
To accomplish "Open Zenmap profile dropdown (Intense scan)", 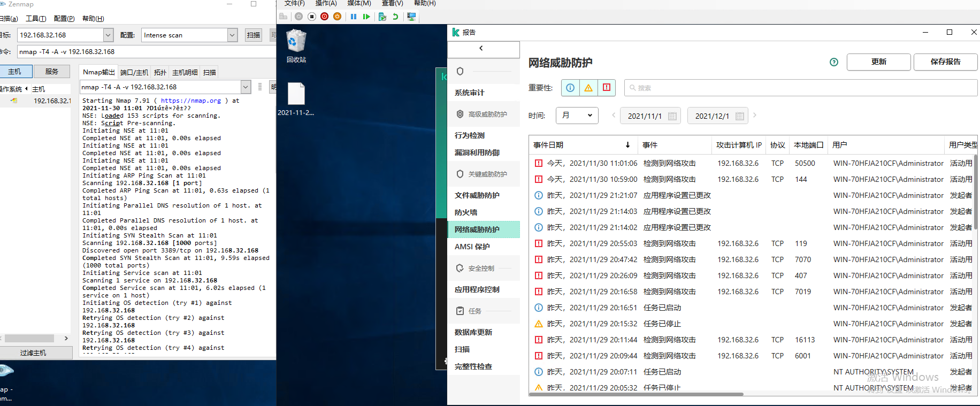I will click(x=232, y=35).
